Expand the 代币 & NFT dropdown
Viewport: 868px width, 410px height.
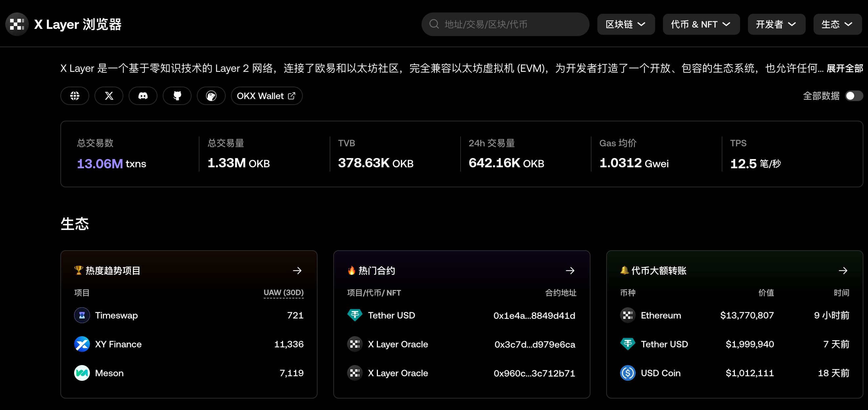[x=701, y=24]
